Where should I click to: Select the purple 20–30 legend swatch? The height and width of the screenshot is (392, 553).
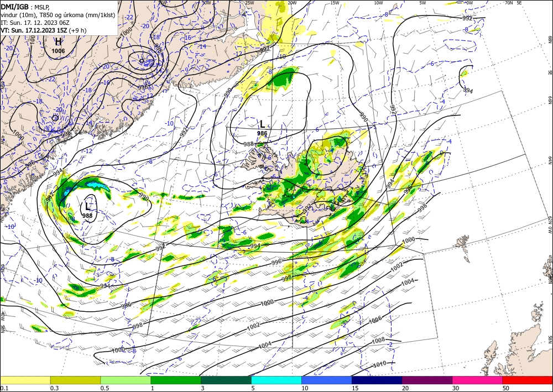pos(427,380)
